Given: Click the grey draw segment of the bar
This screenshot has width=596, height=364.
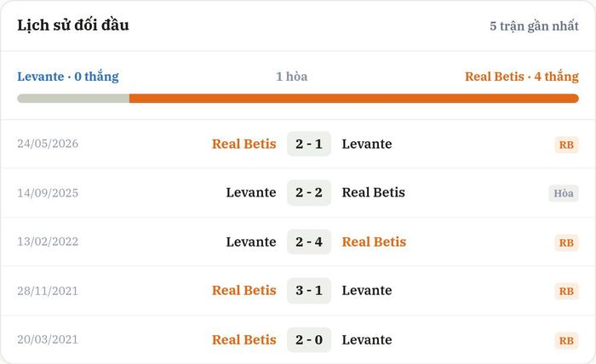Looking at the screenshot, I should pyautogui.click(x=73, y=99).
